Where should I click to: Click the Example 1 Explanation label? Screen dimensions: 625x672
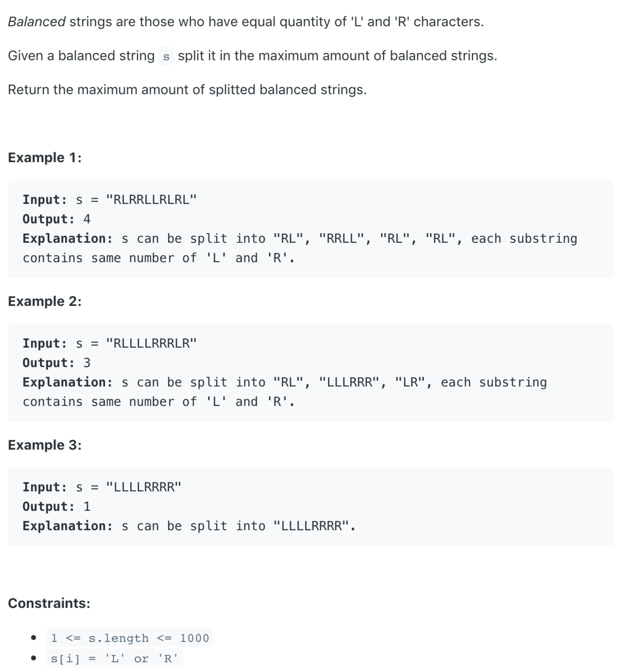[x=68, y=239]
